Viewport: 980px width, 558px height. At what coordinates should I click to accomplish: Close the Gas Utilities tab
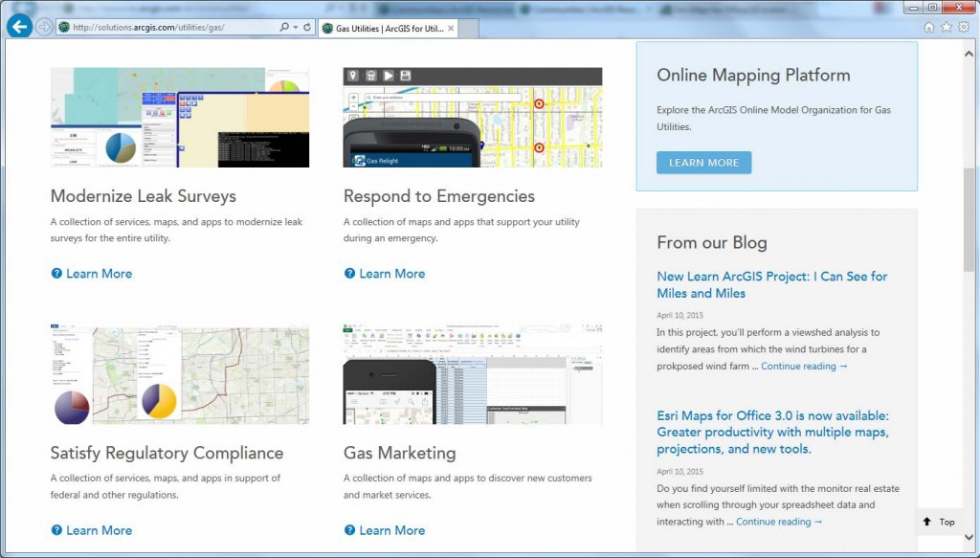(451, 28)
